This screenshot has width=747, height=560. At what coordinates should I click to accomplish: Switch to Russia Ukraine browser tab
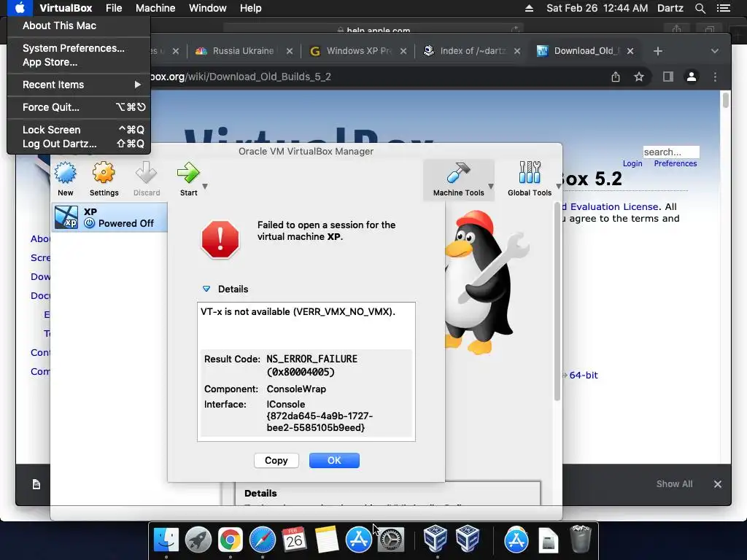(x=244, y=51)
